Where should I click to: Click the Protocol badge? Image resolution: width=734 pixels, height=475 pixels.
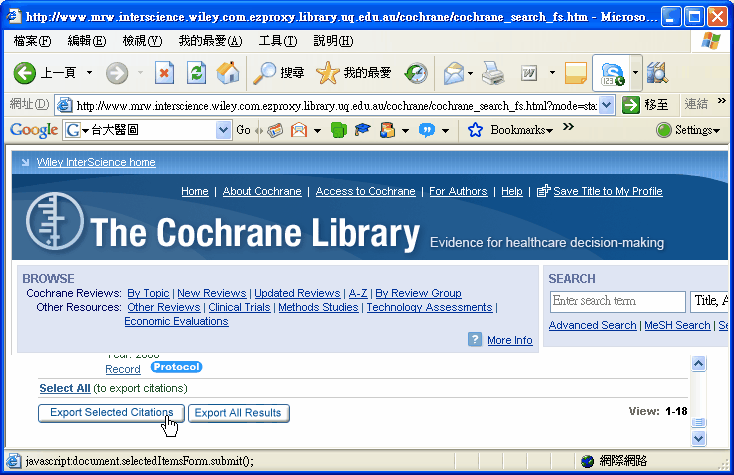pyautogui.click(x=176, y=367)
